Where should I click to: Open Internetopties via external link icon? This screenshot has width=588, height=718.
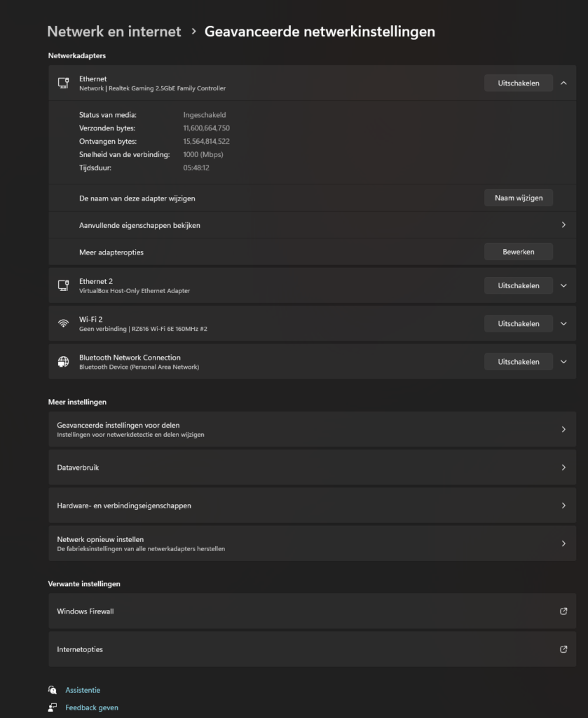click(x=563, y=649)
